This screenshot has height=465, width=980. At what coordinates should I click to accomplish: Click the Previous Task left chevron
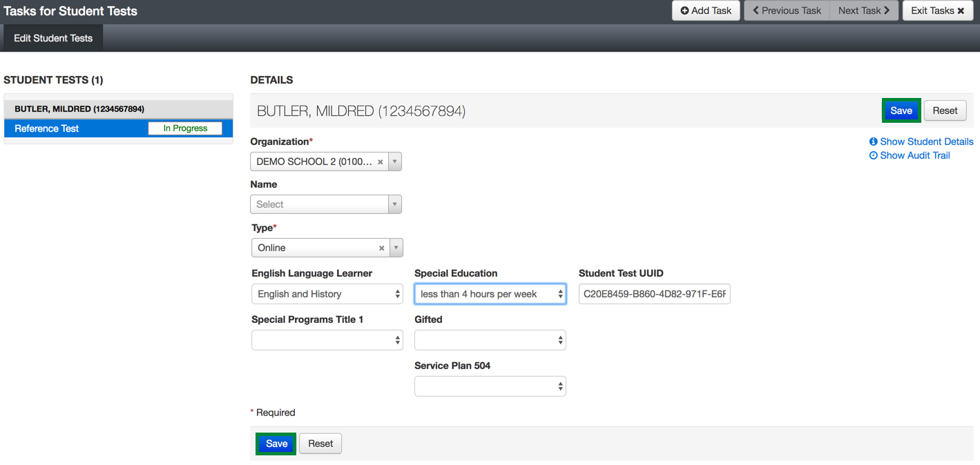[x=756, y=11]
